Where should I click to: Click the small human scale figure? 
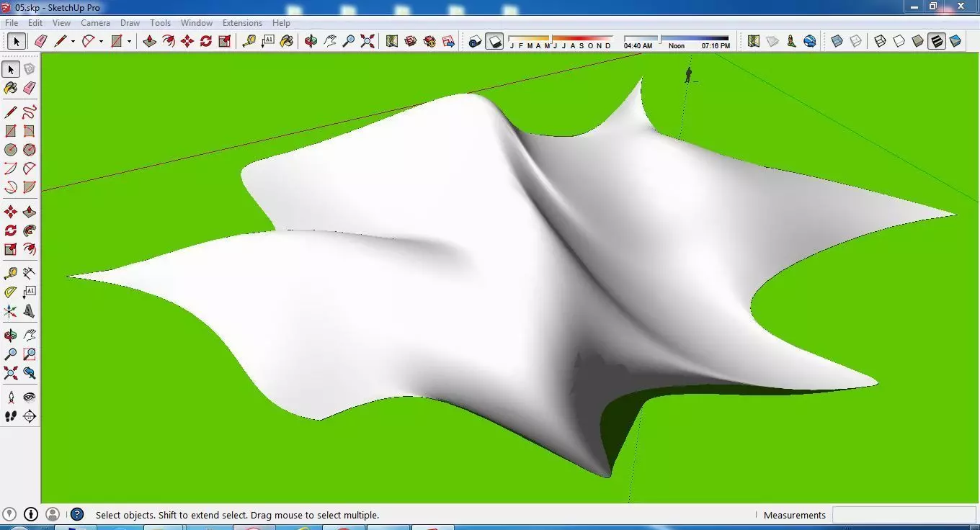[689, 74]
